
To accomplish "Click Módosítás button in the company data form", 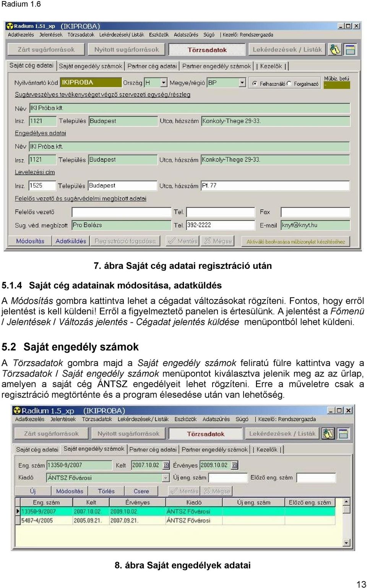I will [x=30, y=241].
